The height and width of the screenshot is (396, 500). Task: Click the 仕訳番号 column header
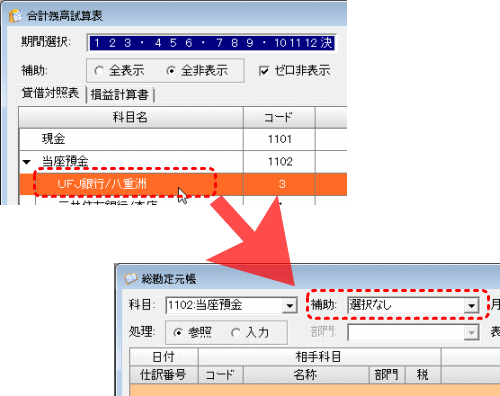click(x=164, y=375)
